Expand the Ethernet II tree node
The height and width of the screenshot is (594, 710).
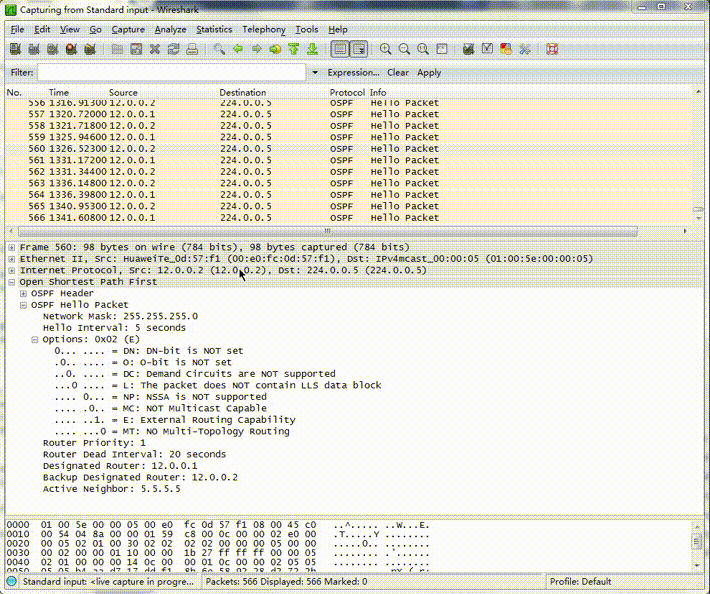click(x=12, y=259)
